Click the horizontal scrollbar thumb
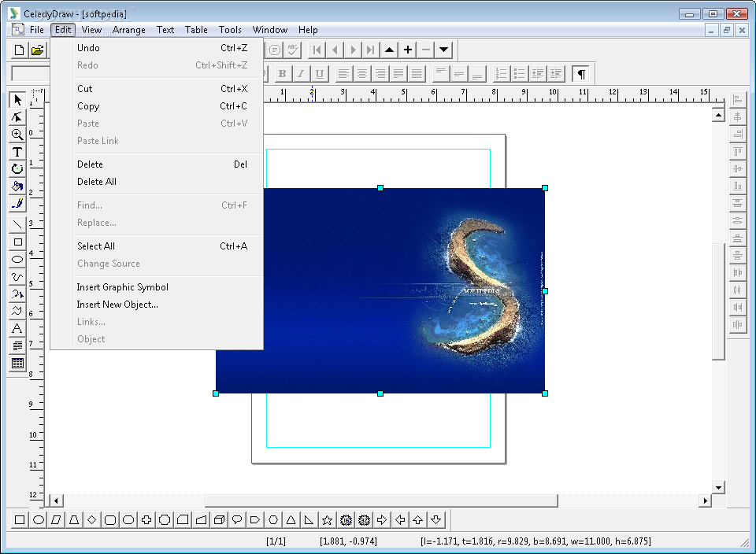 click(381, 501)
